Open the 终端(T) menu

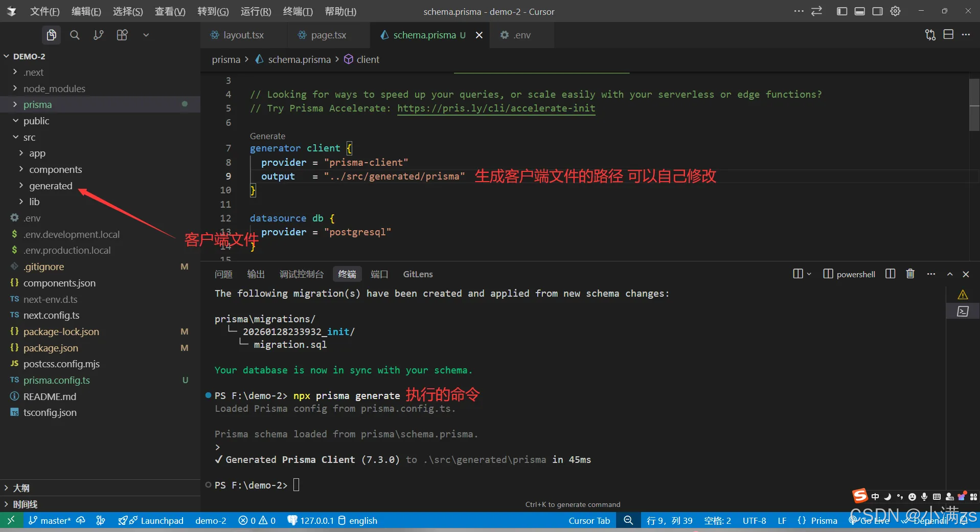tap(298, 11)
